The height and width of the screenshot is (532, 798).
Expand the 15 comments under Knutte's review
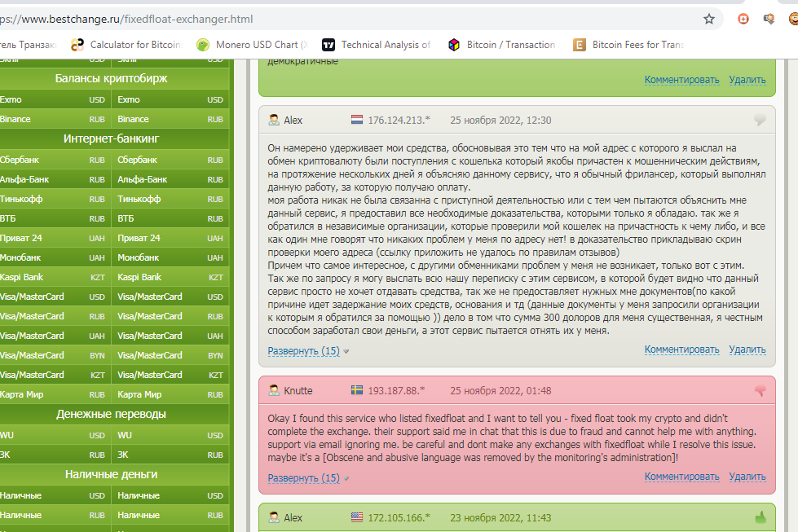[304, 478]
